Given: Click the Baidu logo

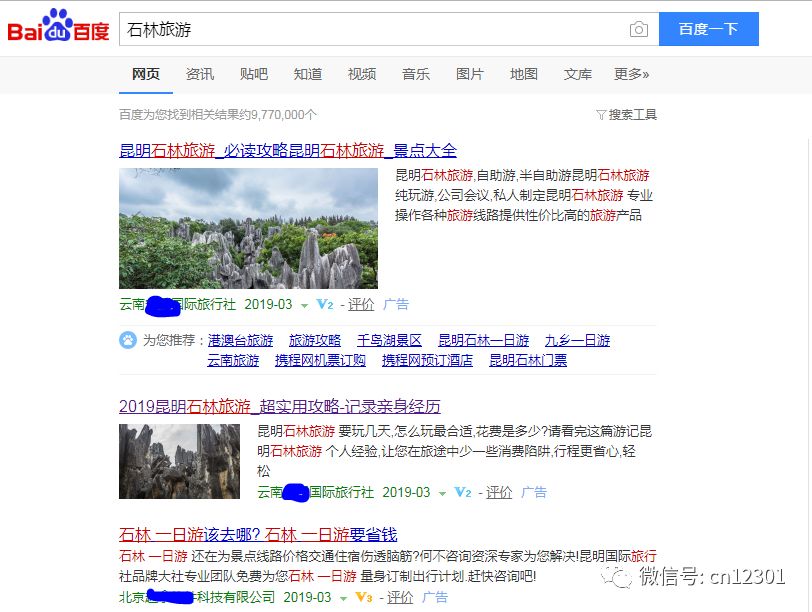Looking at the screenshot, I should [58, 26].
